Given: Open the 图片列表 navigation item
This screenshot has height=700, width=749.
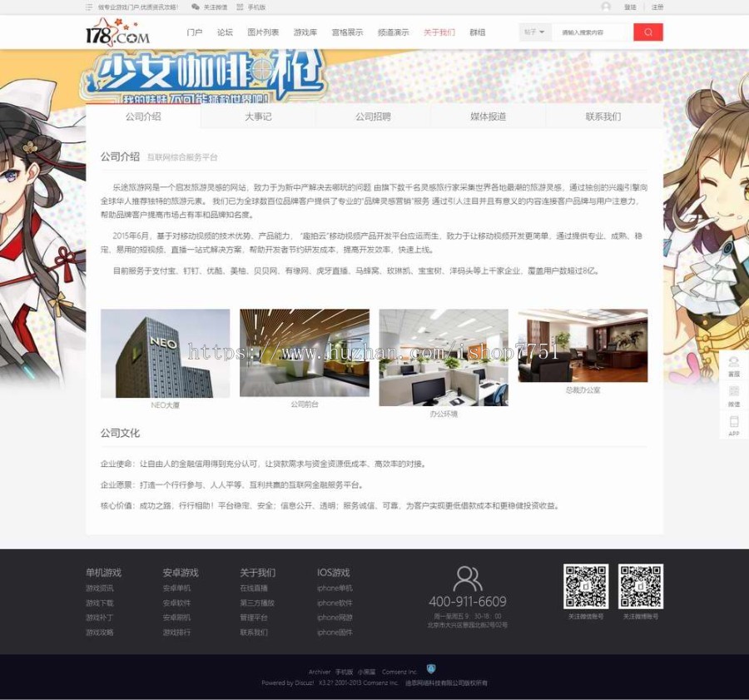Looking at the screenshot, I should pyautogui.click(x=263, y=32).
